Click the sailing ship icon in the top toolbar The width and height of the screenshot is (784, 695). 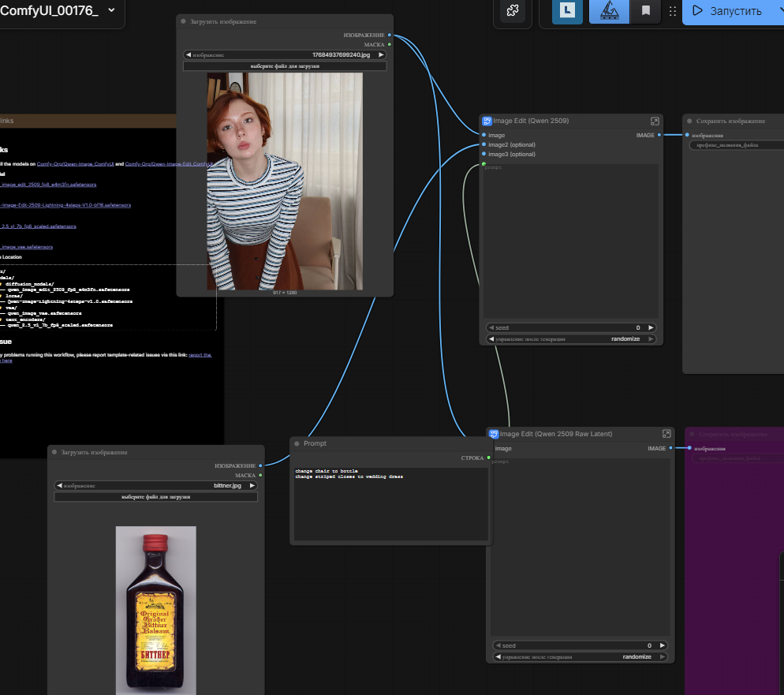[x=609, y=11]
